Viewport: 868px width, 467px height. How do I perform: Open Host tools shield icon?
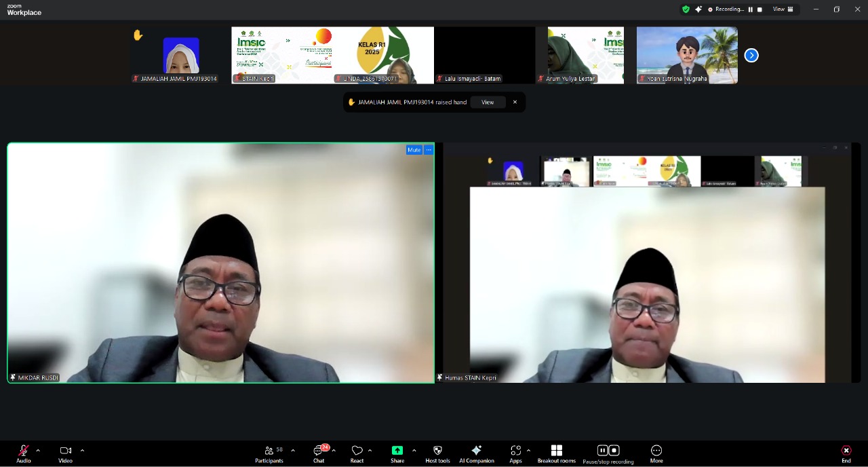[x=437, y=451]
